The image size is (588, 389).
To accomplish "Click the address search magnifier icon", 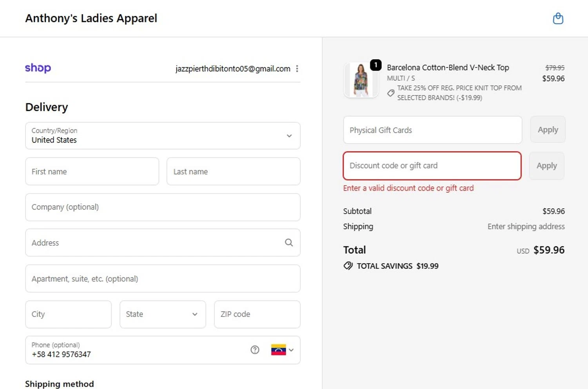I will point(289,242).
